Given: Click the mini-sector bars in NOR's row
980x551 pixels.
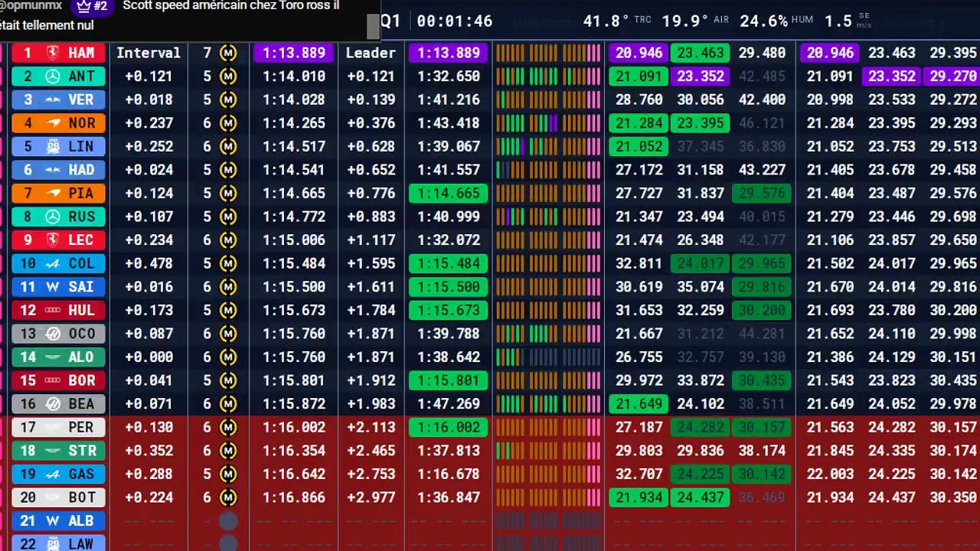Looking at the screenshot, I should 548,123.
